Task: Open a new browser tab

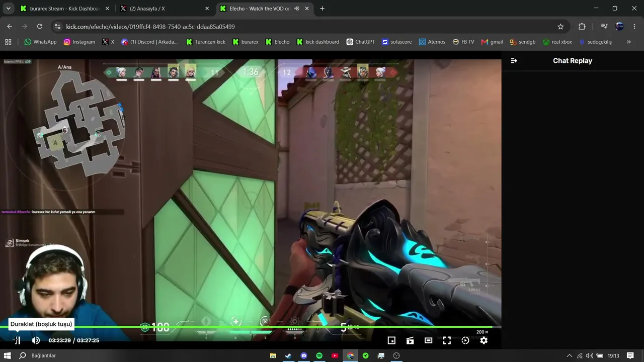Action: click(322, 9)
